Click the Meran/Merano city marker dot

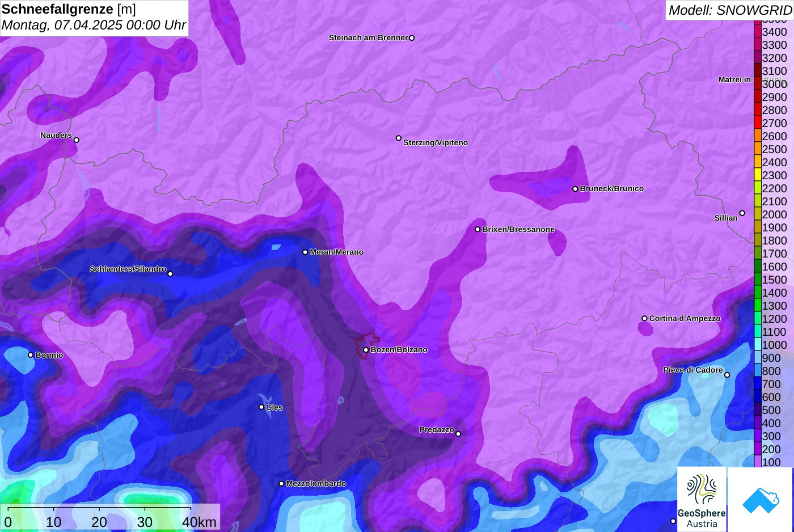point(305,252)
